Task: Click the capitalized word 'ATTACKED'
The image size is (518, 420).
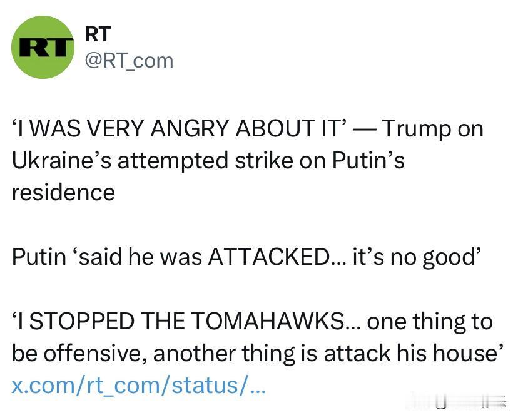Action: [x=268, y=257]
